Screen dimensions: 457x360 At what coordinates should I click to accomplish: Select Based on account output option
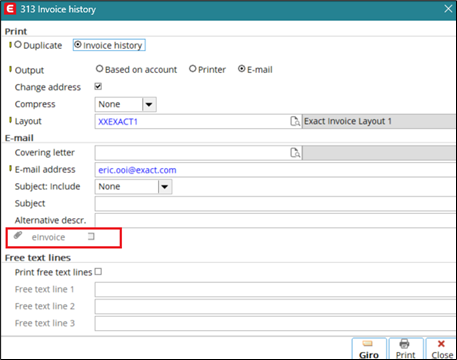coord(99,69)
